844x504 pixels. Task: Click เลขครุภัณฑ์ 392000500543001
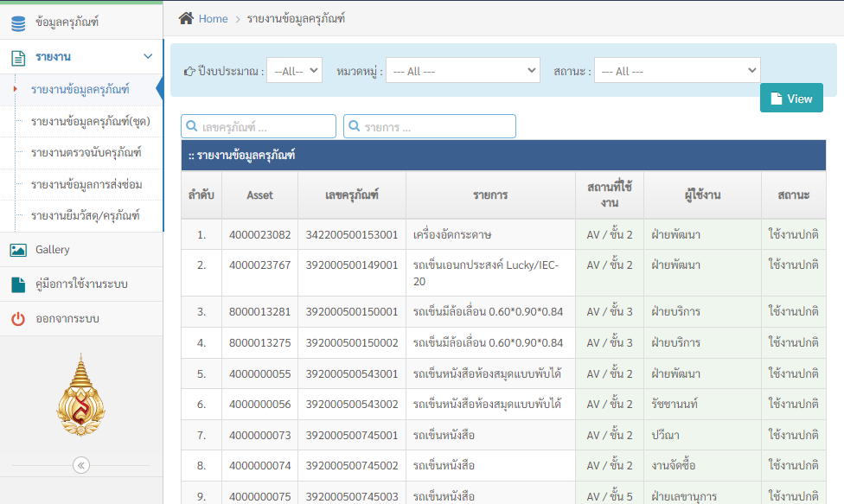click(x=352, y=373)
